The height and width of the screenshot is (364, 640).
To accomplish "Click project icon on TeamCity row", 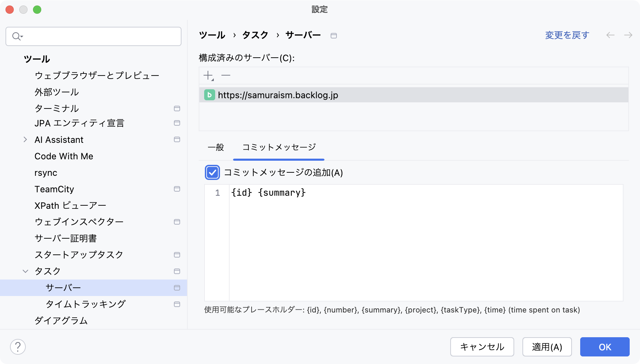I will click(177, 189).
